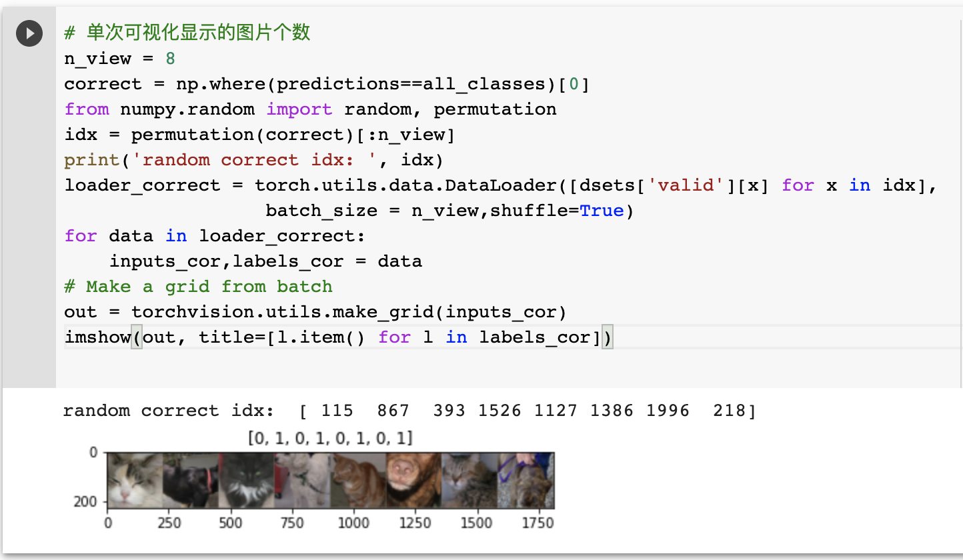Click the orange tabby cat image
The width and height of the screenshot is (963, 560).
click(x=358, y=480)
